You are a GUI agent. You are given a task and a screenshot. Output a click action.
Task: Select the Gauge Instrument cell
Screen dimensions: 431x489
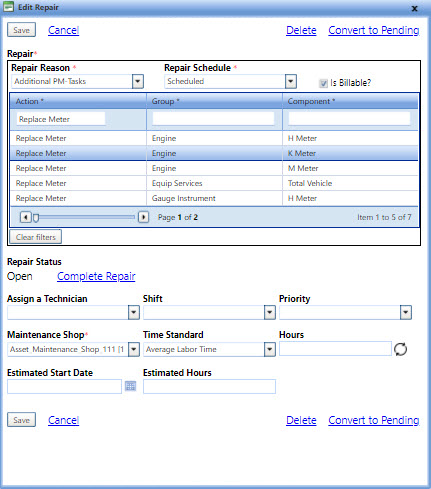[x=214, y=198]
